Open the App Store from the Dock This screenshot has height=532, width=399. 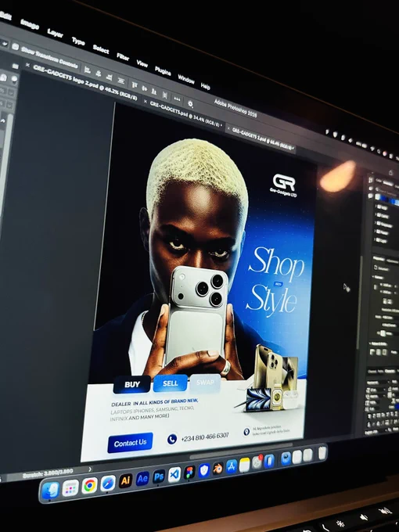[x=232, y=466]
